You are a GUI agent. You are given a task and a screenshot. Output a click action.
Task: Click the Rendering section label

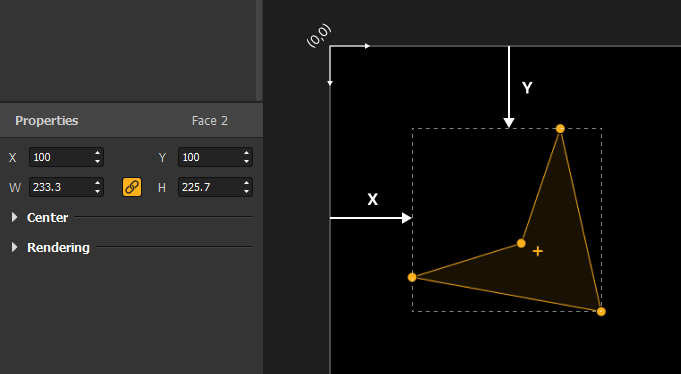pos(58,247)
